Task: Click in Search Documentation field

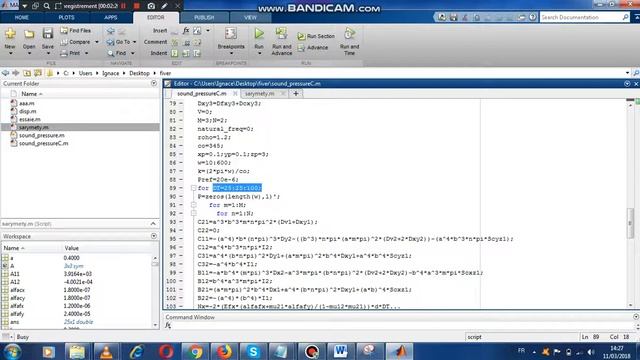Action: (x=581, y=17)
